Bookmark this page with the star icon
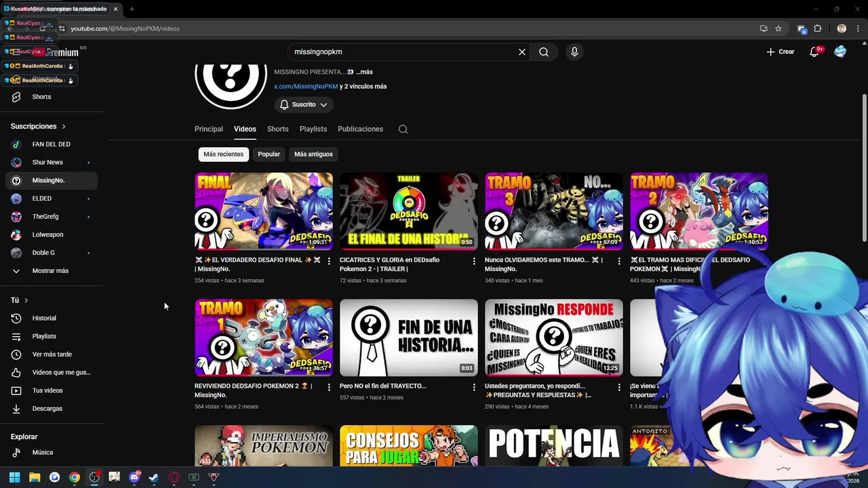The image size is (868, 488). coord(778,28)
